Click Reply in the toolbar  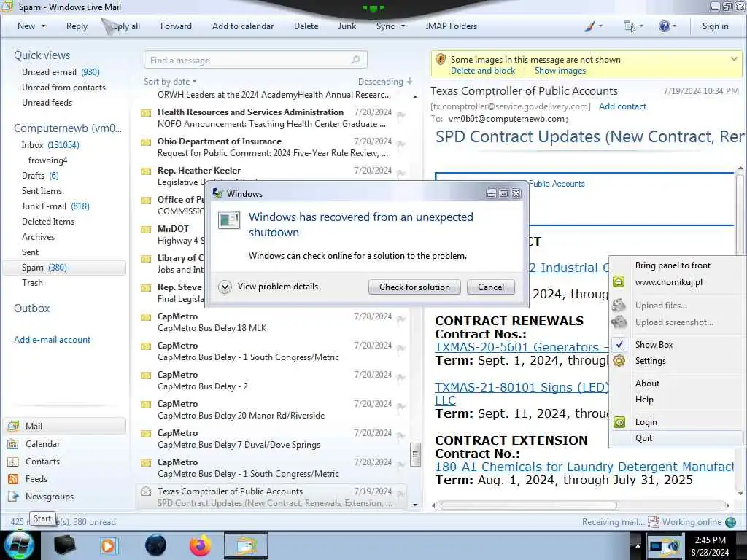[x=77, y=26]
